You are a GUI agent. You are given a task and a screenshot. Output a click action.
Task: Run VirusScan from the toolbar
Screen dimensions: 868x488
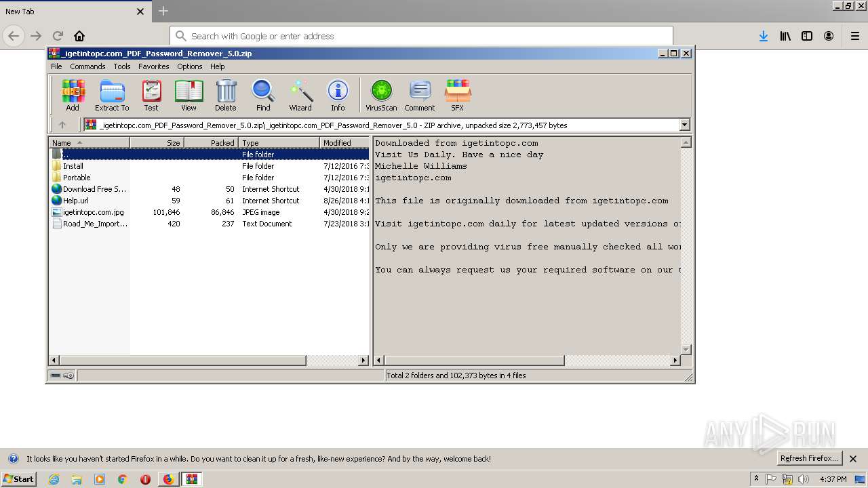[x=381, y=95]
